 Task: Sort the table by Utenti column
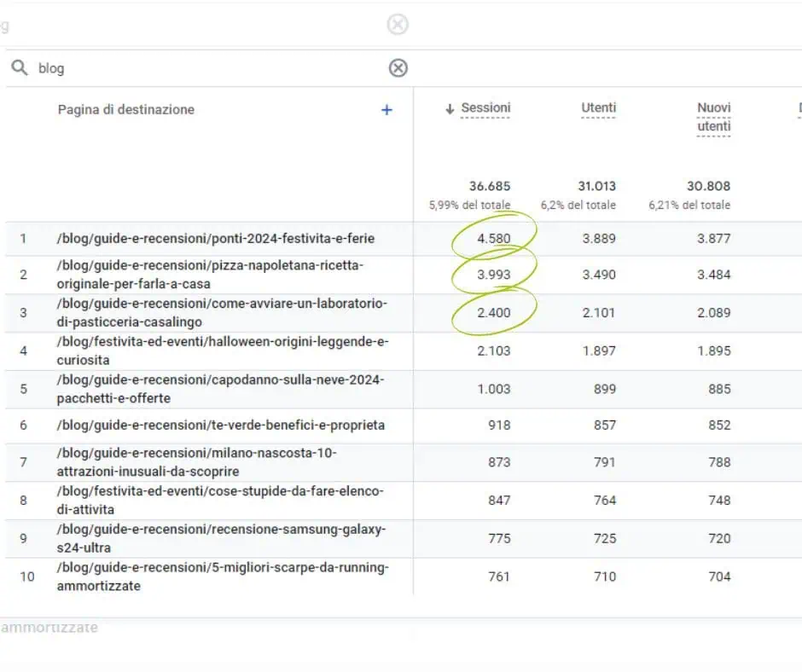(598, 108)
